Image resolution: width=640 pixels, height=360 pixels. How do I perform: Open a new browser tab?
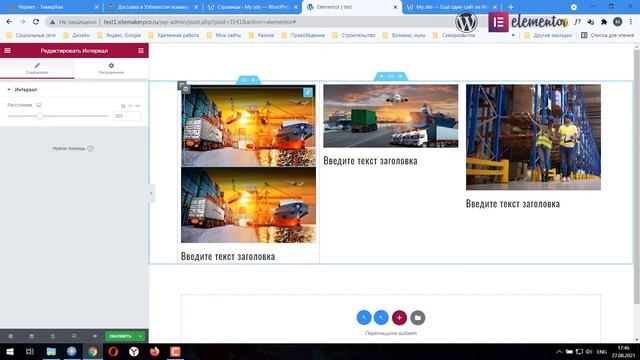tap(511, 7)
